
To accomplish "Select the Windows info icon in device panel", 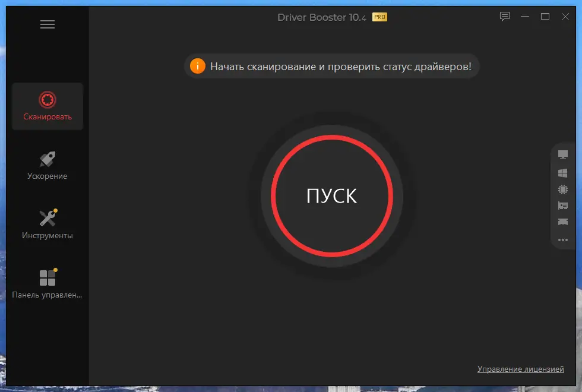I will (562, 173).
